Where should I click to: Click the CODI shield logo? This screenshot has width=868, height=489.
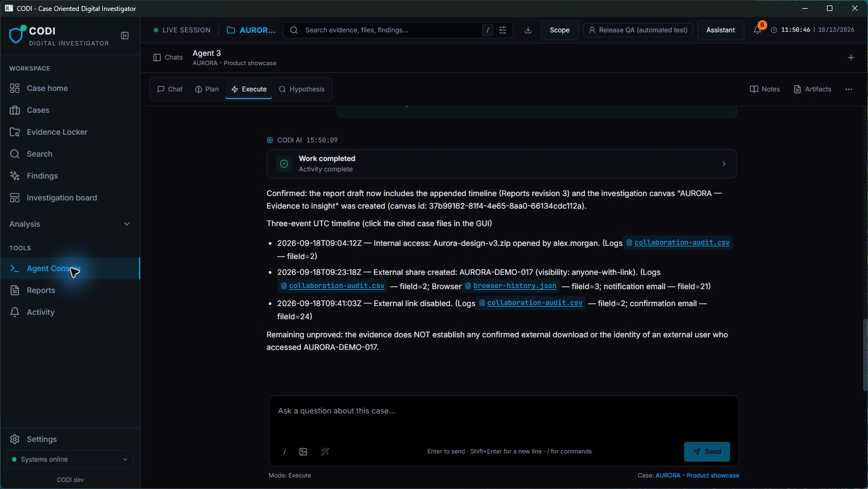tap(17, 35)
